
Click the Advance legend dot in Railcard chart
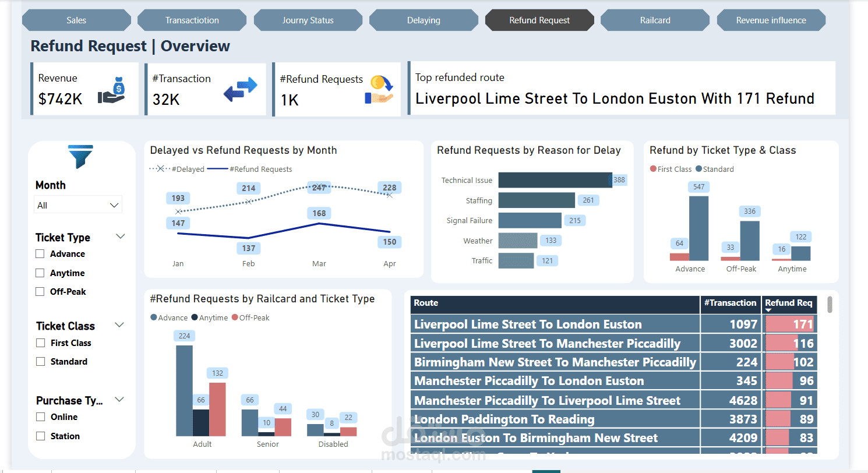tap(154, 317)
